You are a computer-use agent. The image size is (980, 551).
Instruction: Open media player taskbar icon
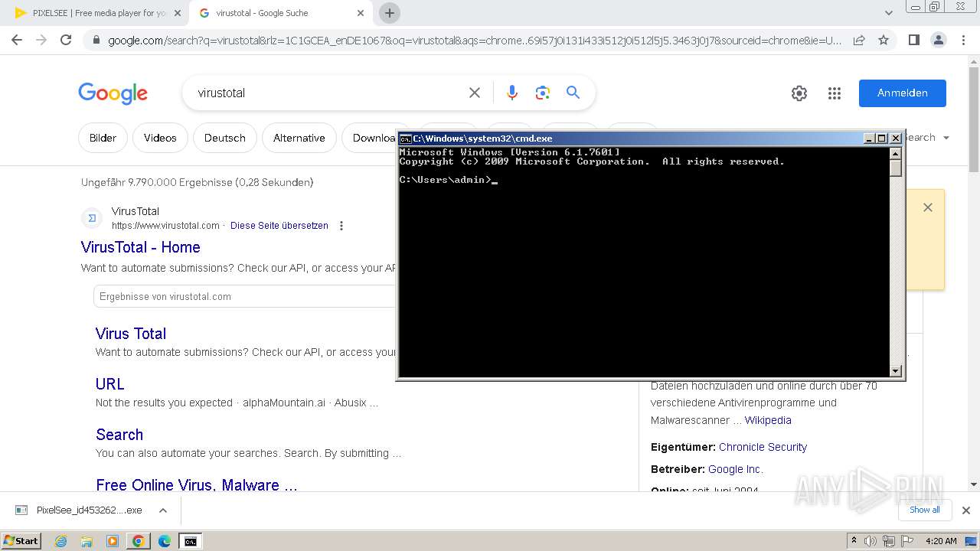point(113,541)
